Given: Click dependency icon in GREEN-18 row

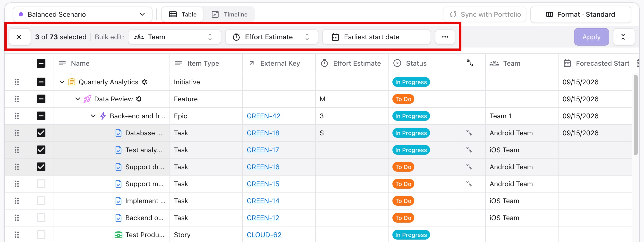Looking at the screenshot, I should pos(469,133).
